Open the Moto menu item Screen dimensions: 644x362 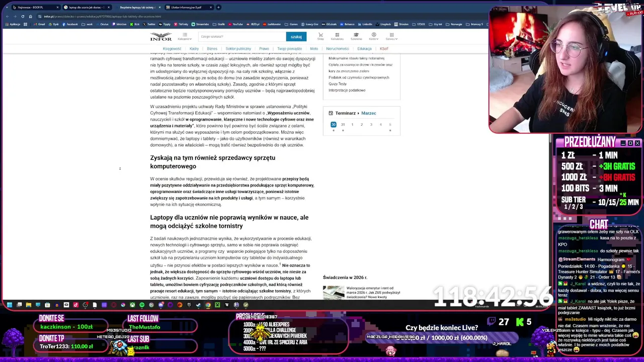pos(314,49)
